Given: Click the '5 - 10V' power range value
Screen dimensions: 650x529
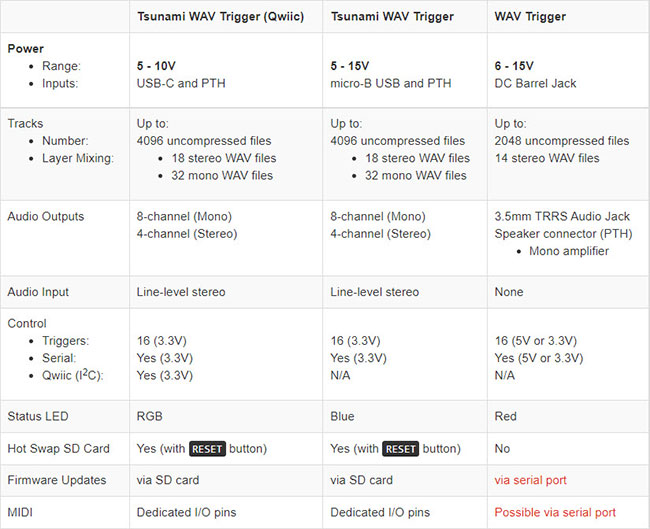Looking at the screenshot, I should 156,66.
